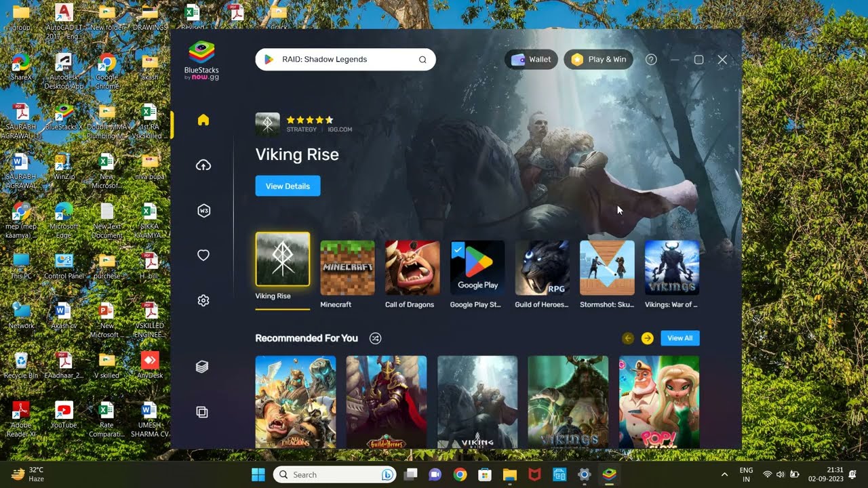868x488 pixels.
Task: Open Task View on the taskbar
Action: [410, 474]
